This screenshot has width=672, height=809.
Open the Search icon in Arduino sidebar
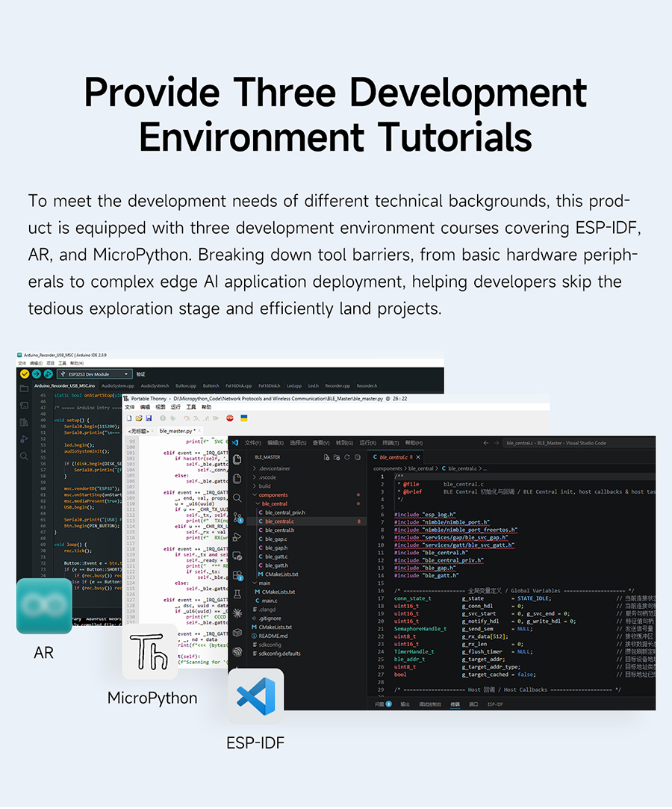[24, 456]
